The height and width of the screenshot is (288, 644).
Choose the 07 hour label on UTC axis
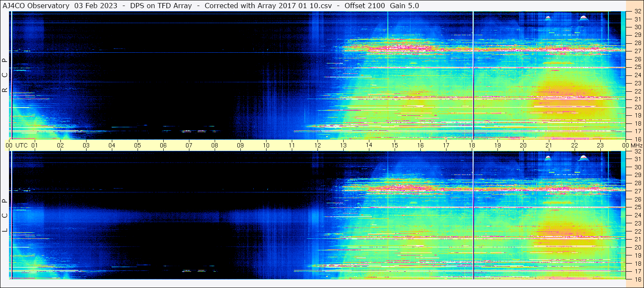189,145
